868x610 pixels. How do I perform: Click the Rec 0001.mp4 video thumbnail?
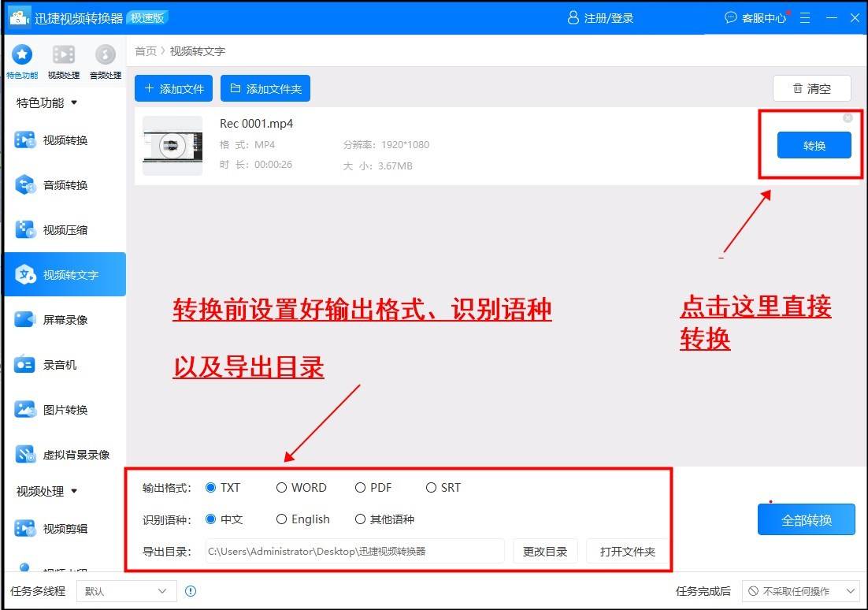tap(172, 146)
